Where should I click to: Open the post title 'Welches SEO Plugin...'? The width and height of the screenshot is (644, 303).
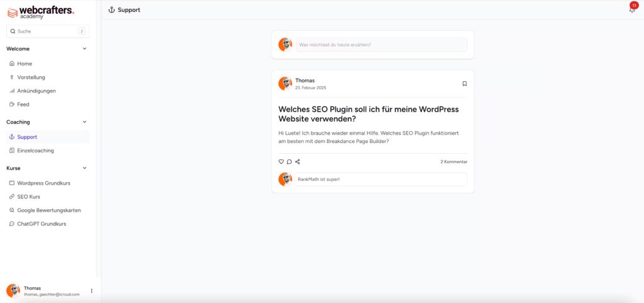369,114
